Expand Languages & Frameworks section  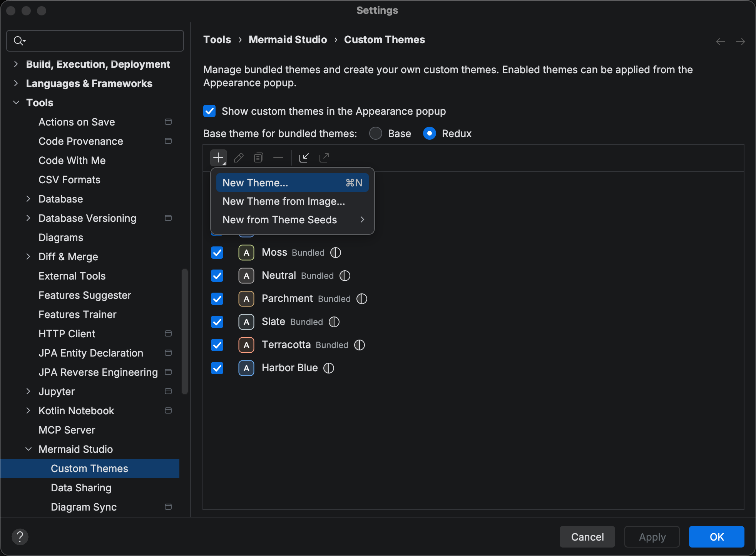pos(16,83)
